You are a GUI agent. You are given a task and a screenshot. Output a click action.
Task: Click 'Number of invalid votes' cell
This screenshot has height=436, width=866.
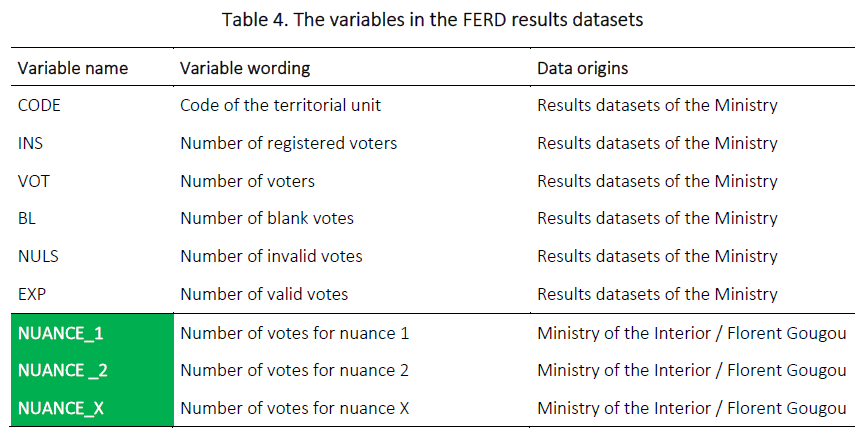271,256
